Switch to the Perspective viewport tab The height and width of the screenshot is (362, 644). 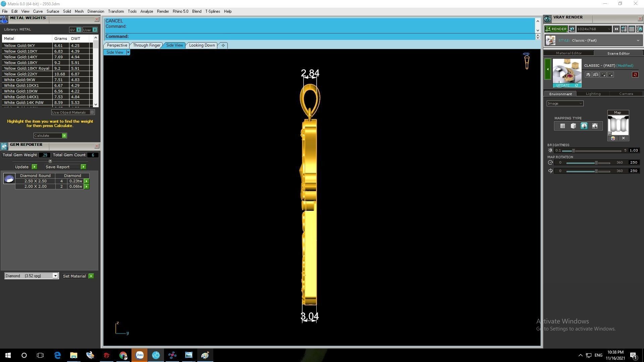(117, 45)
